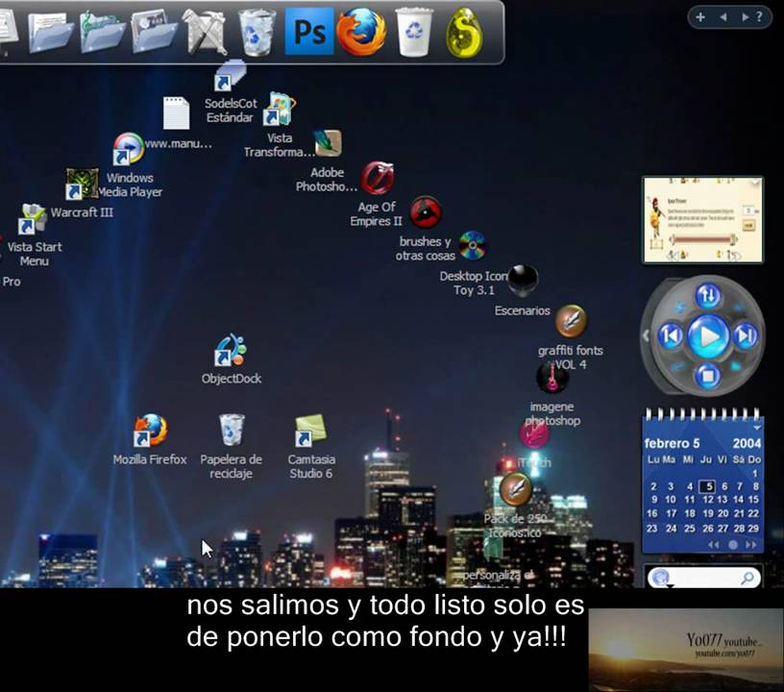Open the brushes y otras cosas icon
784x692 pixels.
point(426,212)
